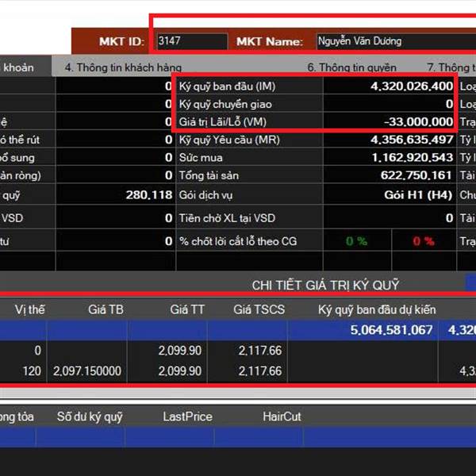Click the Ký quỹ Yêu cầu (MR) value
The height and width of the screenshot is (476, 476).
[389, 140]
